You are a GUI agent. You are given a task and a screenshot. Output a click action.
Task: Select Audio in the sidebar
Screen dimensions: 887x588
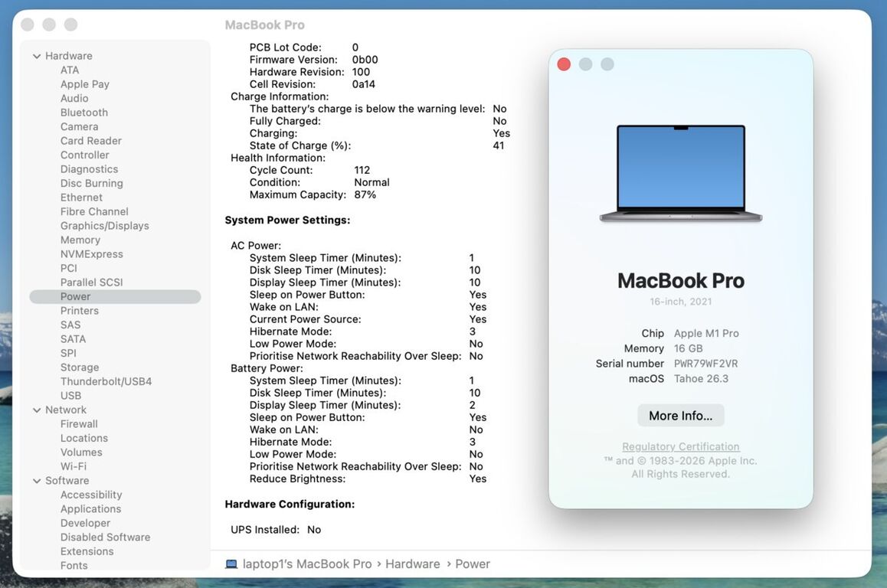pos(74,98)
